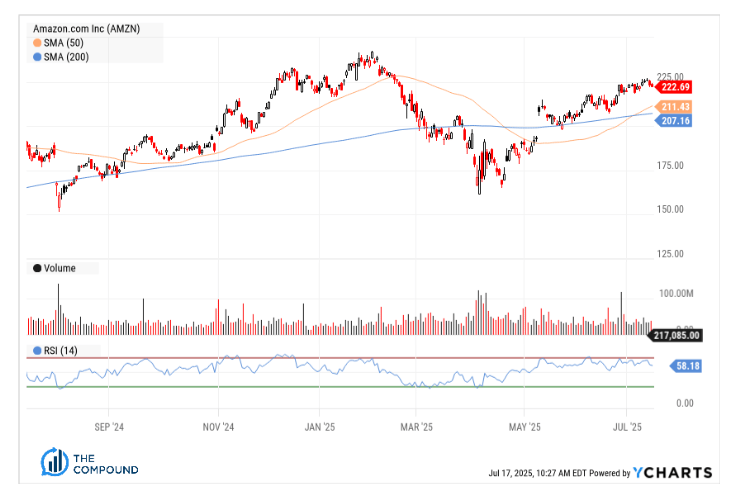Click the MAY '25 date label
The width and height of the screenshot is (738, 497).
(524, 427)
